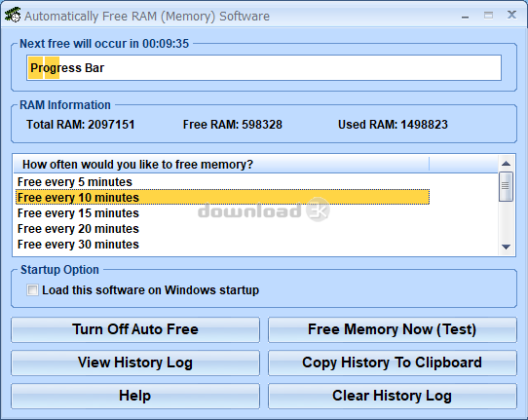This screenshot has height=420, width=528.
Task: Click the app icon in title bar
Action: 13,16
